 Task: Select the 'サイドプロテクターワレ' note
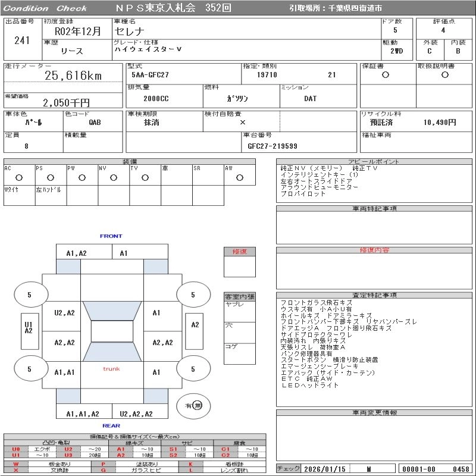pos(316,334)
